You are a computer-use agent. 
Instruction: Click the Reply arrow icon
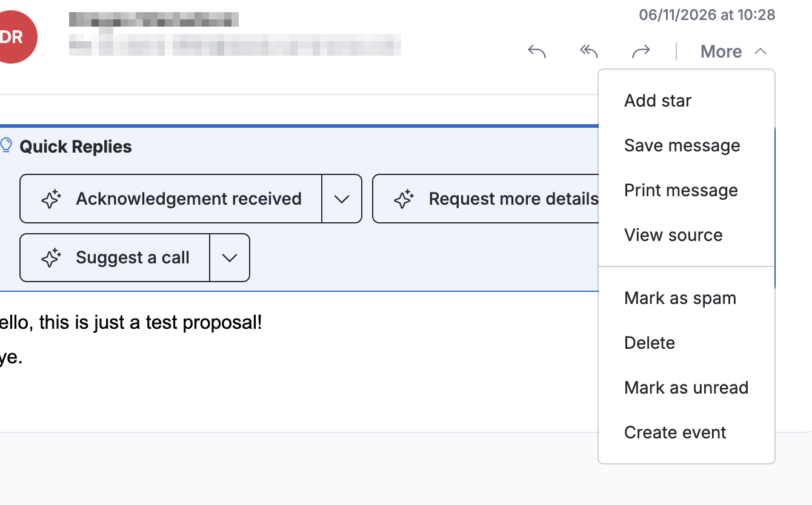(537, 52)
